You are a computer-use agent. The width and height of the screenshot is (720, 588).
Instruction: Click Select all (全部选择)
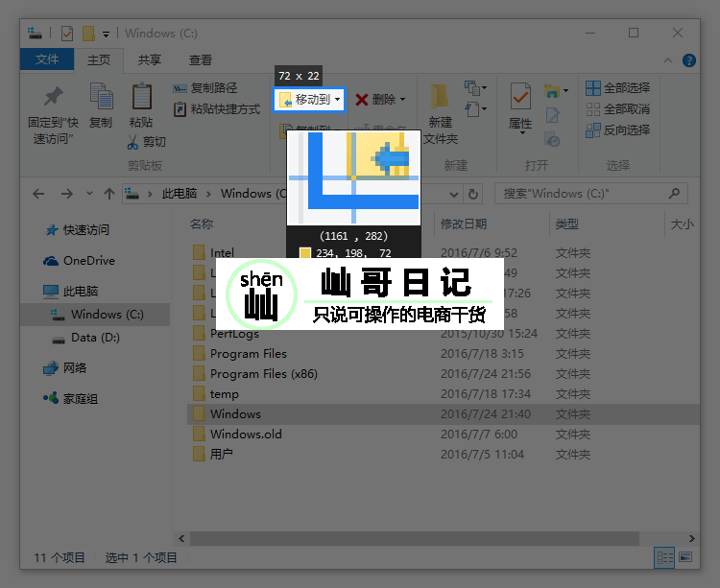(617, 88)
